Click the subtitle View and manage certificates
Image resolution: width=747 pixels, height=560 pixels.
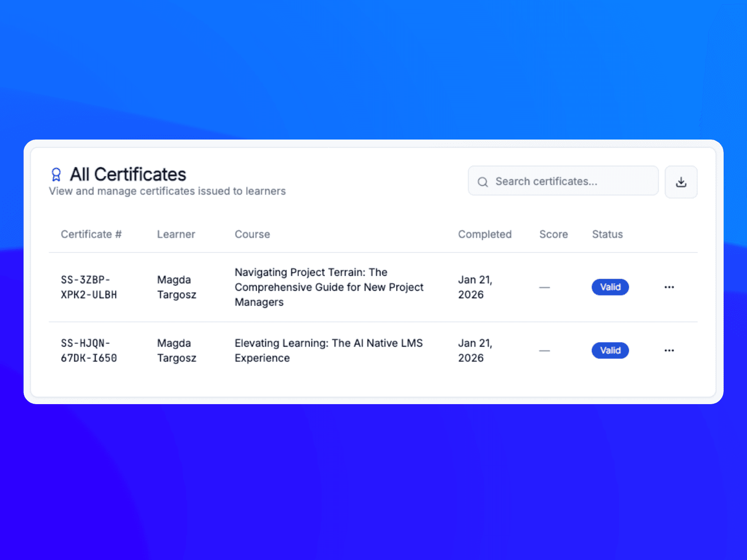pos(167,191)
